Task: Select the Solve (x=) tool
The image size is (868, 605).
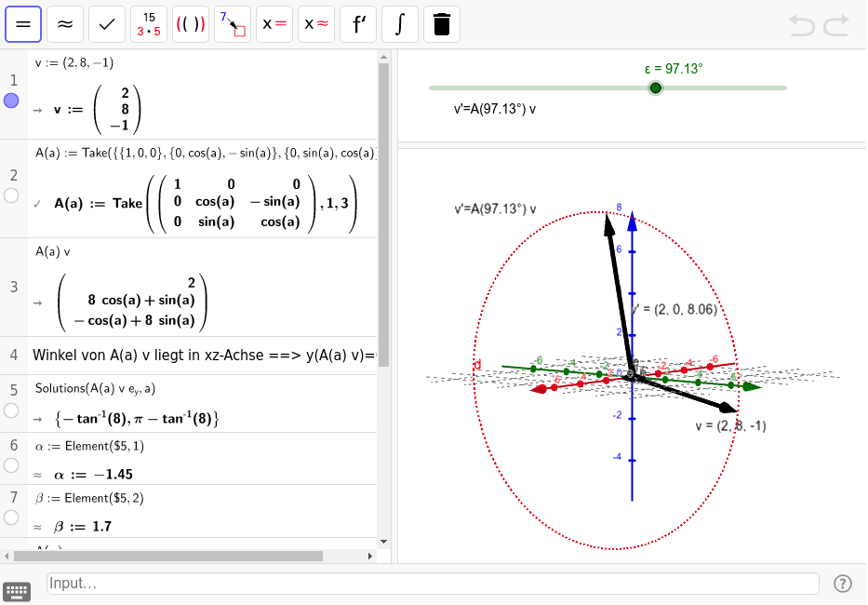Action: tap(274, 24)
